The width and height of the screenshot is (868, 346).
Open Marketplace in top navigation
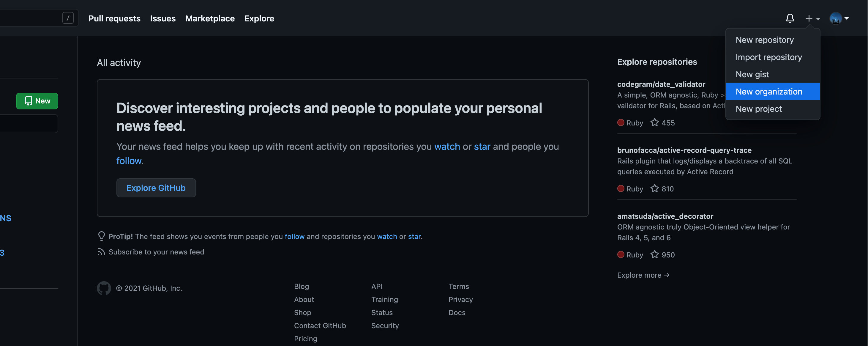pyautogui.click(x=210, y=18)
